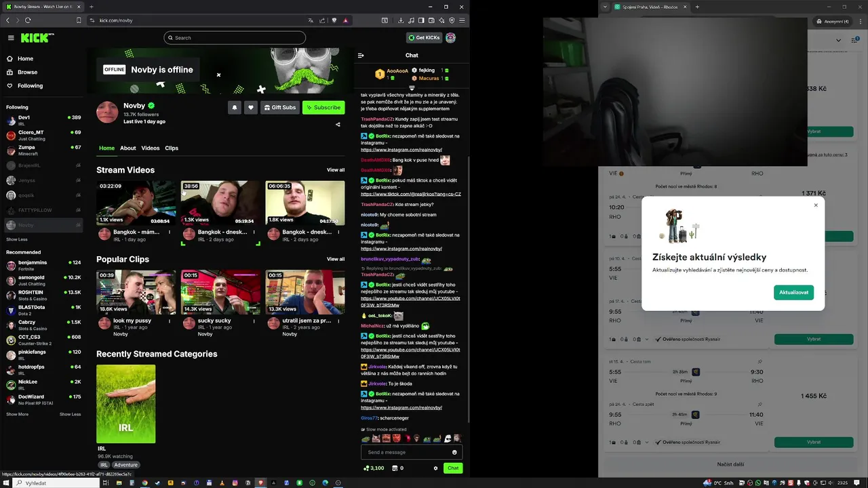Open asmongold in Recommended

tap(43, 281)
